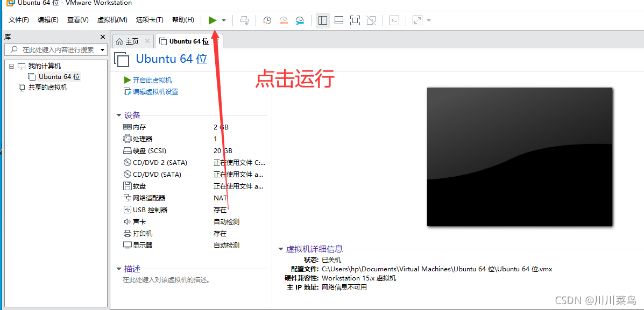Click the 显示器 display icon
The image size is (644, 310).
coord(128,246)
